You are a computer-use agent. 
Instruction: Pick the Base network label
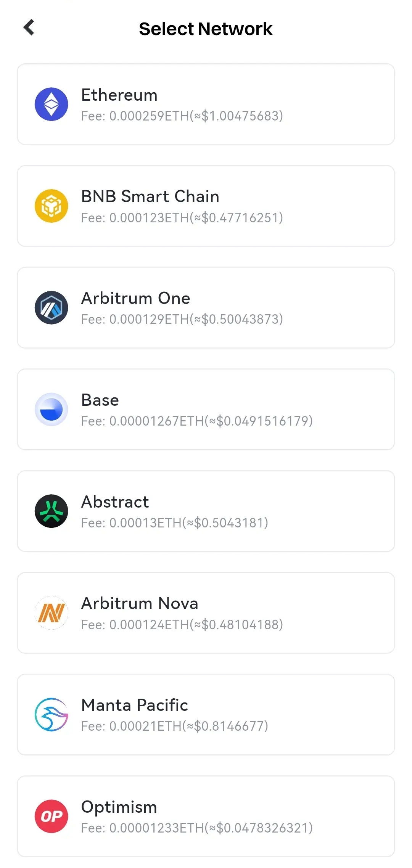(100, 400)
